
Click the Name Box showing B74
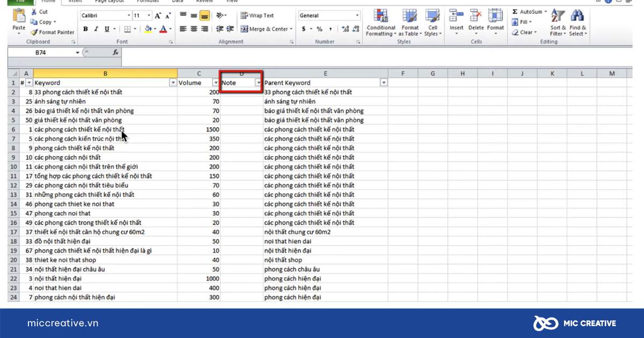(x=45, y=53)
